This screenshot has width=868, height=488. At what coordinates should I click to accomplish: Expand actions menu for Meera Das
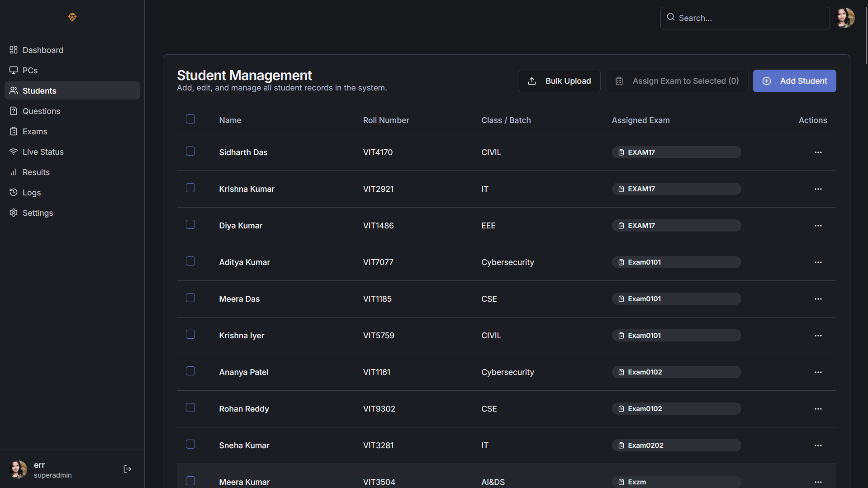click(x=818, y=299)
